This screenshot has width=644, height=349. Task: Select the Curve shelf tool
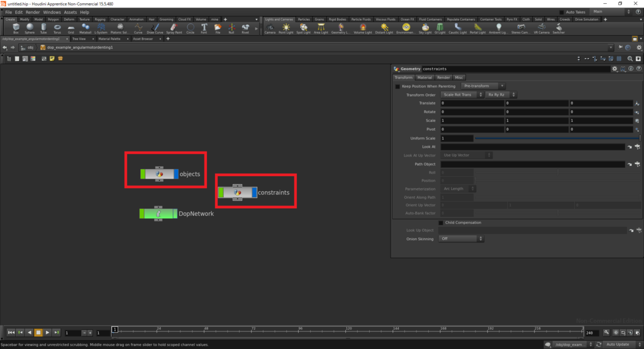138,28
